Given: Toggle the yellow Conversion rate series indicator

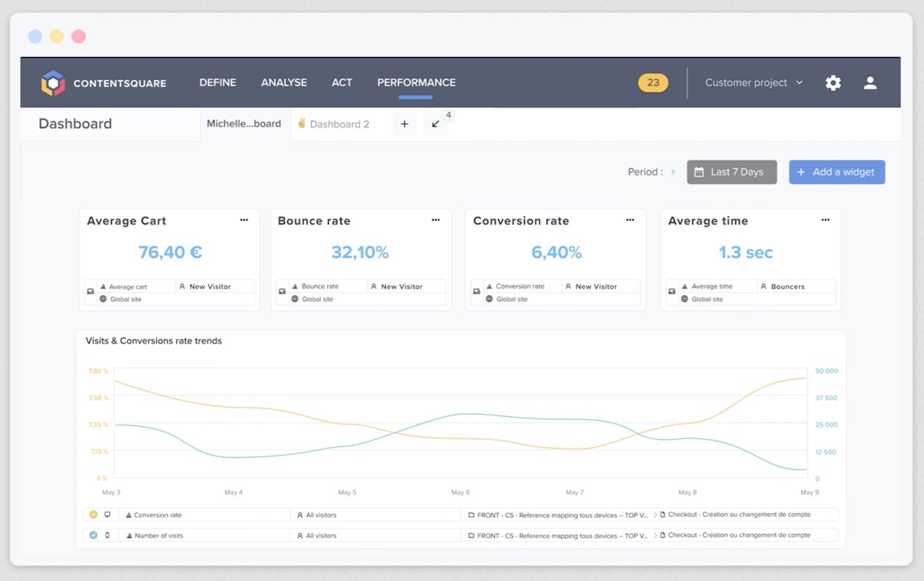Looking at the screenshot, I should (x=92, y=514).
